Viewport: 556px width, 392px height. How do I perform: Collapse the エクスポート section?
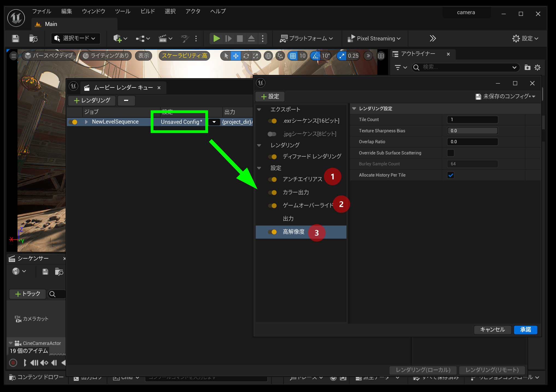pos(259,110)
